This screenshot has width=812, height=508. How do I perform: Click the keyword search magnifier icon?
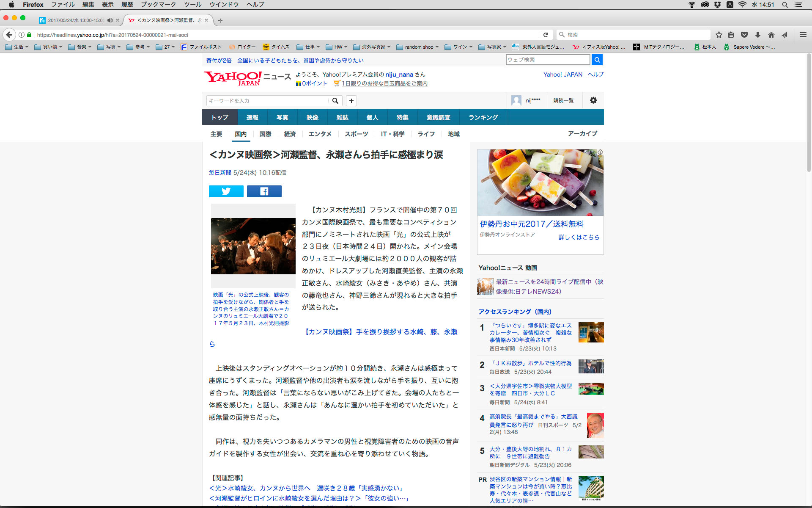pyautogui.click(x=335, y=101)
